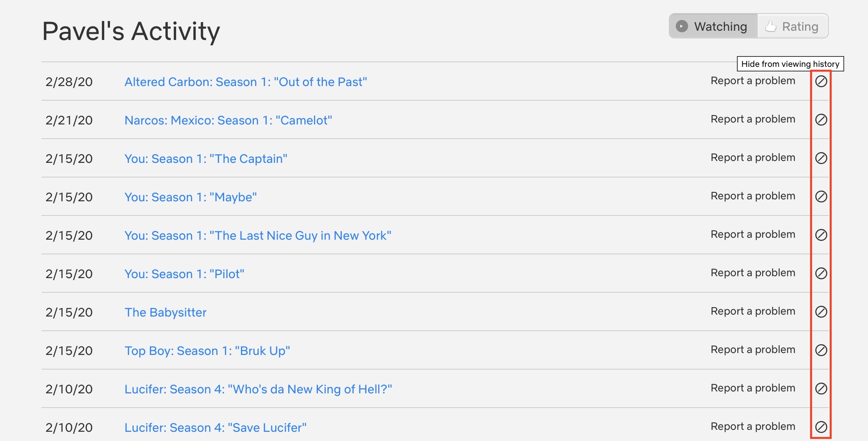Hide "The Last Nice Guy in New York" entry

click(821, 235)
